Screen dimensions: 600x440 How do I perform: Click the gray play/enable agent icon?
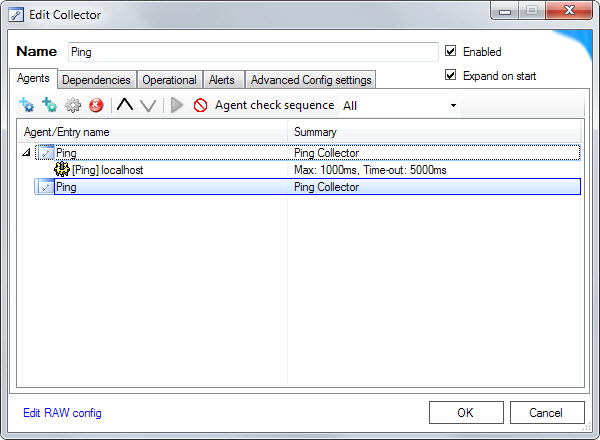pos(176,105)
